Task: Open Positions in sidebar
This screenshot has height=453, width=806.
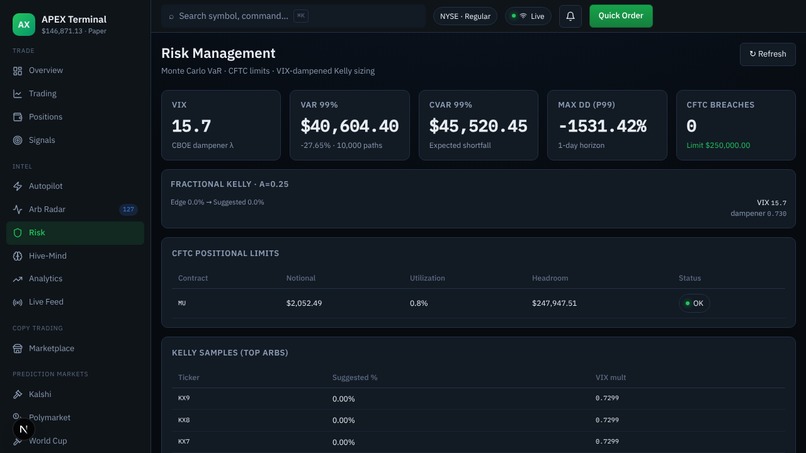Action: pos(75,117)
